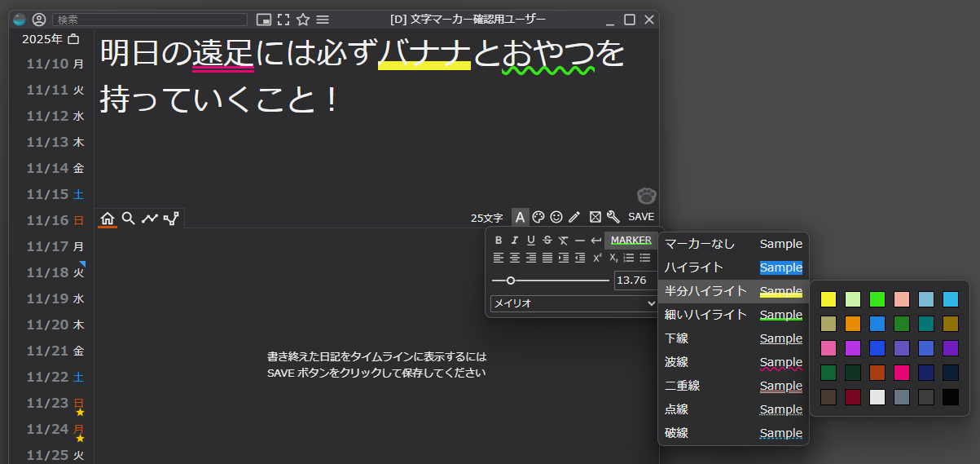Image resolution: width=980 pixels, height=464 pixels.
Task: Toggle bold formatting
Action: [499, 241]
